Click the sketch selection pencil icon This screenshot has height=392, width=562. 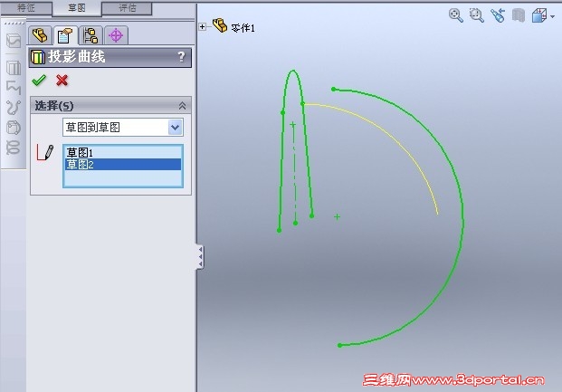tap(45, 152)
